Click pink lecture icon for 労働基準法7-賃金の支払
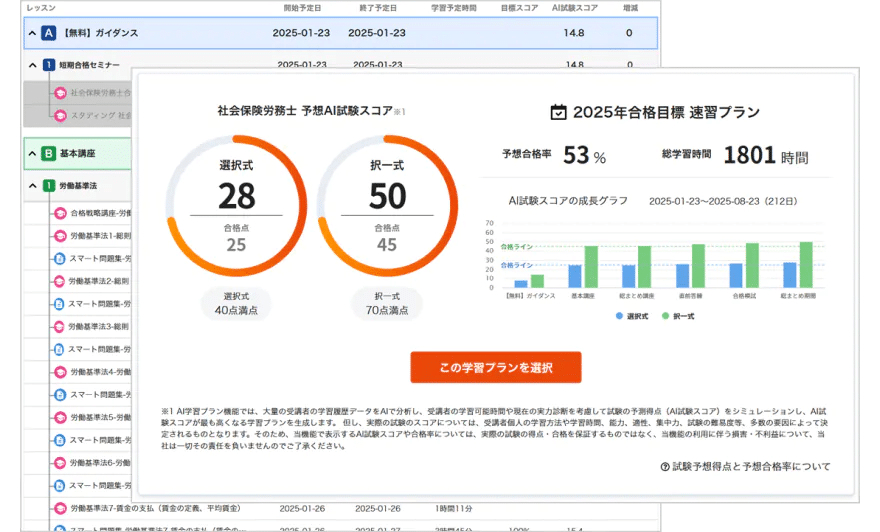Image resolution: width=880 pixels, height=532 pixels. (x=59, y=508)
